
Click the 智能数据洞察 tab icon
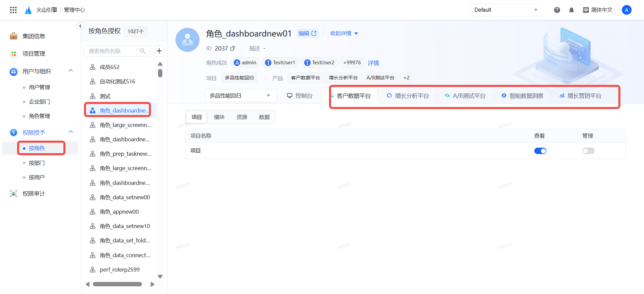tap(504, 96)
